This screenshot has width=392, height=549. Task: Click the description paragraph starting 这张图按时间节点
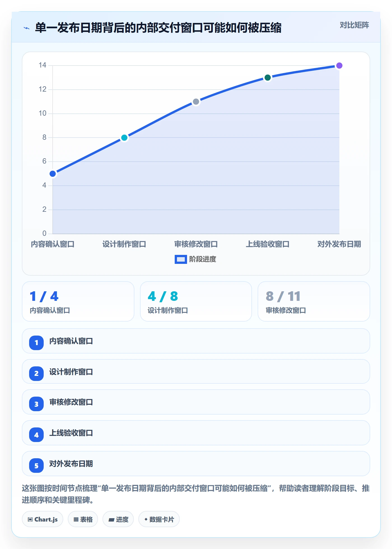(x=196, y=494)
